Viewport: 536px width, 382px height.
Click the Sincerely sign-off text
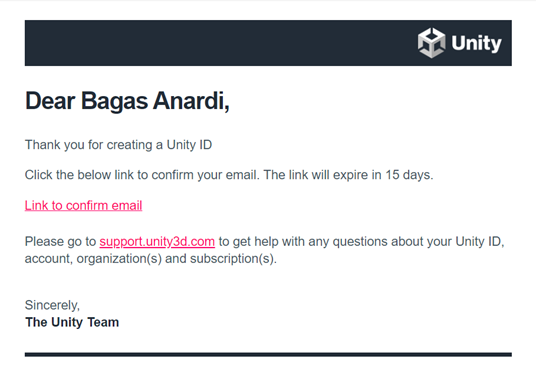[52, 305]
